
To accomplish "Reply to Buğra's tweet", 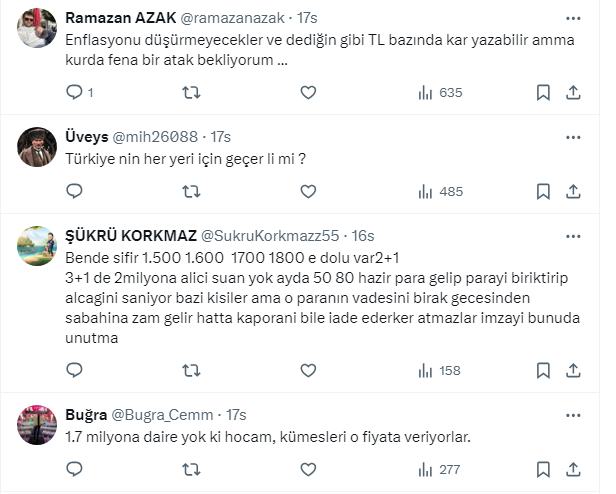I will (x=74, y=468).
